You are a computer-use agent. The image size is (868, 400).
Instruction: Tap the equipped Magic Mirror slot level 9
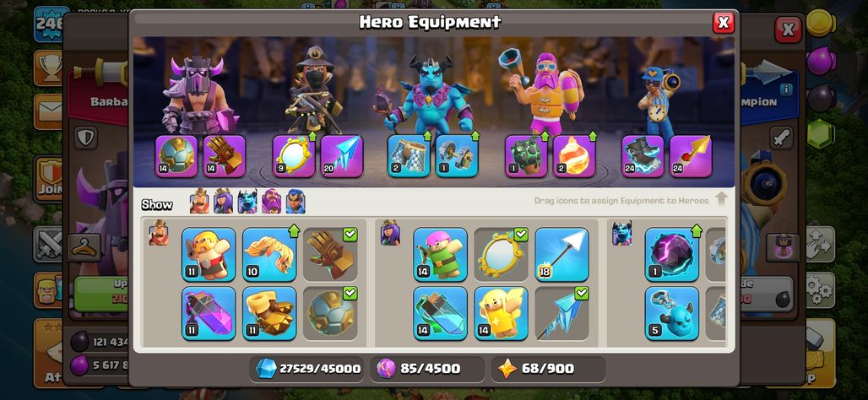pyautogui.click(x=294, y=156)
